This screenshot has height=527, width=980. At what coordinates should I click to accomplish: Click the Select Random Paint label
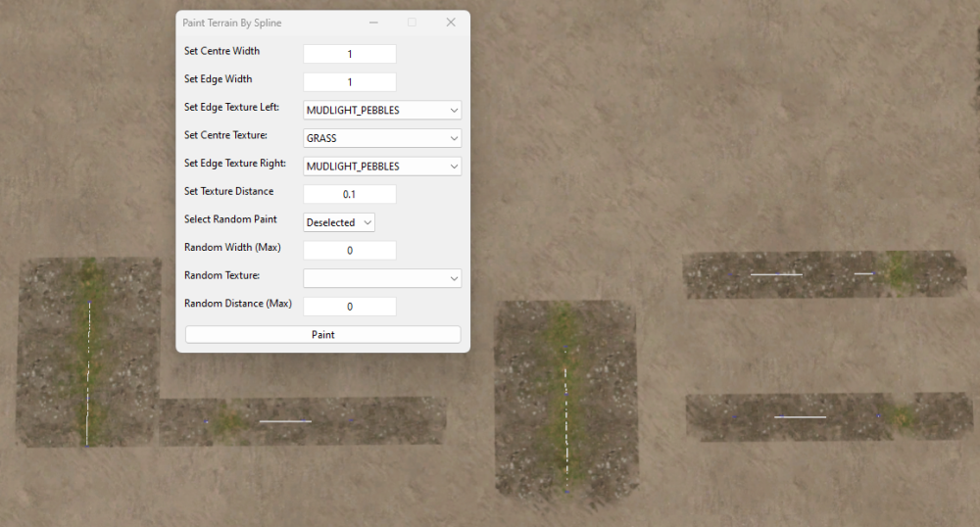click(x=230, y=219)
